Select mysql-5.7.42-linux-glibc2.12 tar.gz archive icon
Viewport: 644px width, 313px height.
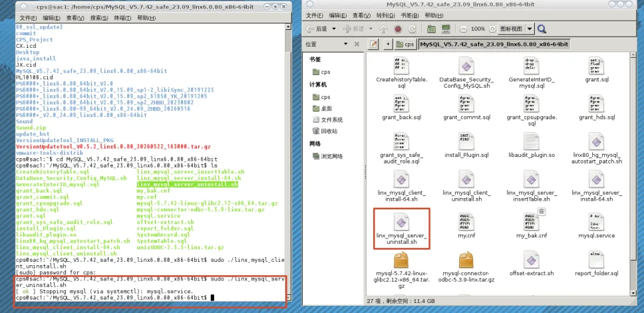(401, 259)
